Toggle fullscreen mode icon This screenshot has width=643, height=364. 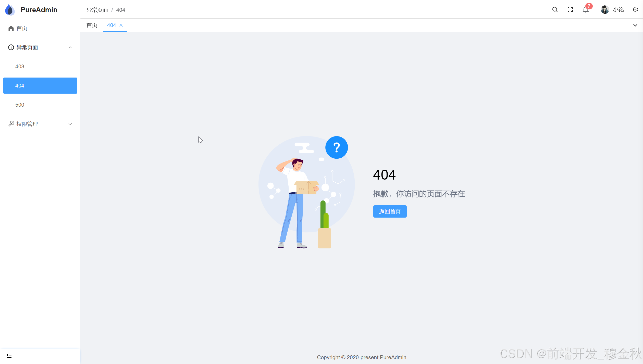(570, 10)
